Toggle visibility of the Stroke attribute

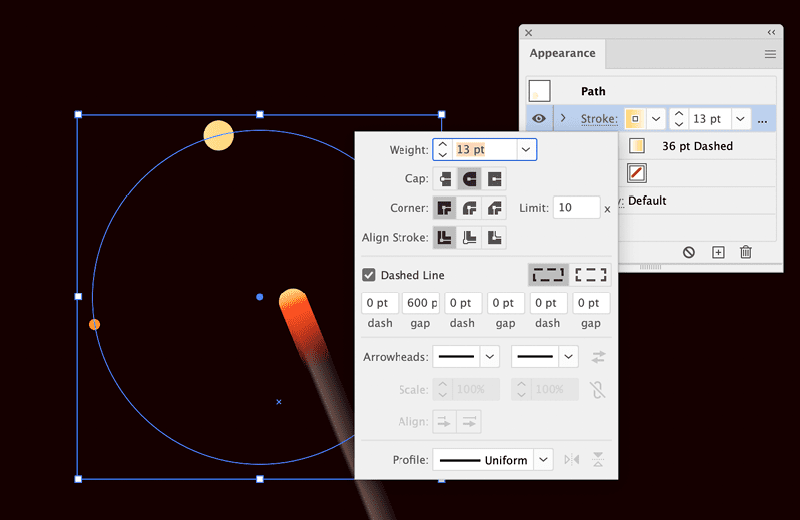539,119
